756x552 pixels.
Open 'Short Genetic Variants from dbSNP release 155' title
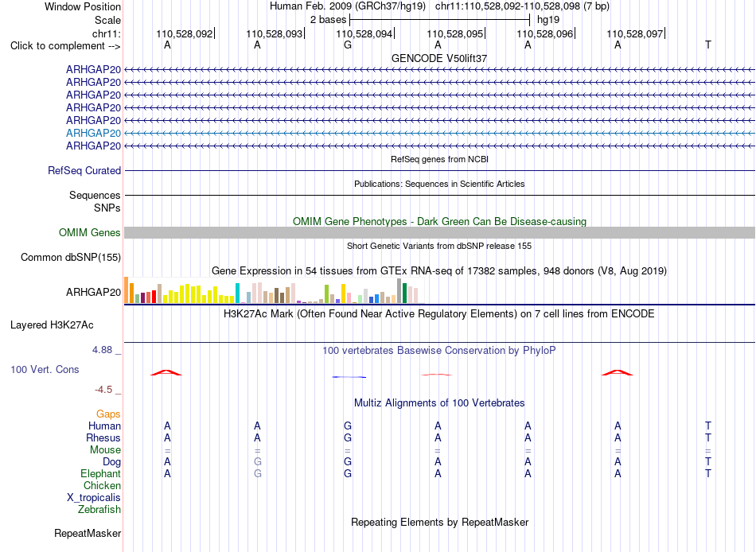coord(439,246)
